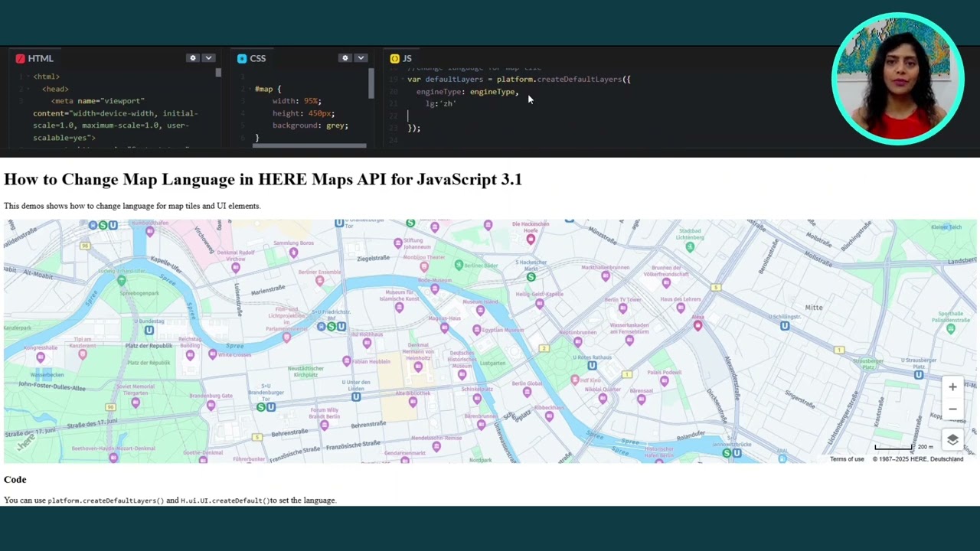
Task: Select the Forum Willy Brandt Berlin marker
Action: [x=324, y=425]
